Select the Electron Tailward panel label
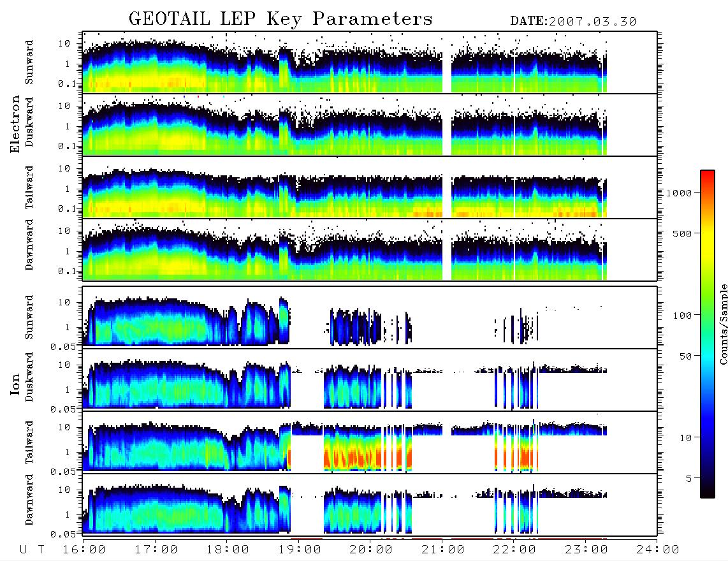The height and width of the screenshot is (561, 728). 29,187
